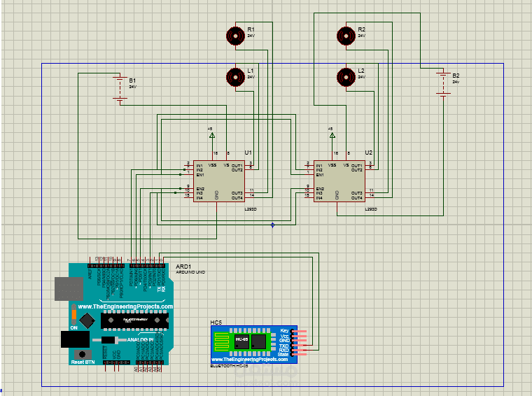Select the U2 L293D driver chip
Screen dimensions: 532x396
[x=339, y=181]
